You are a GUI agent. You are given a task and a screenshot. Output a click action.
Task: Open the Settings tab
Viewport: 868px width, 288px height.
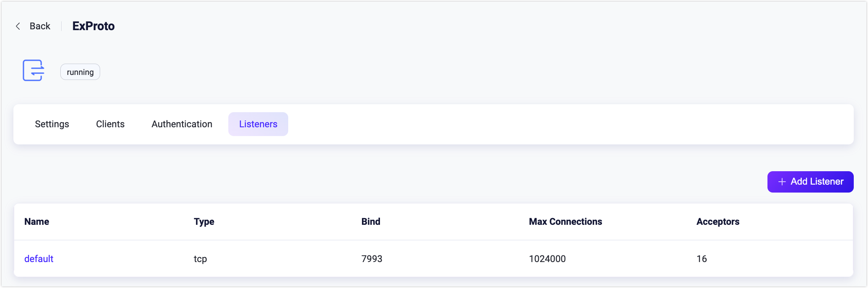[52, 124]
